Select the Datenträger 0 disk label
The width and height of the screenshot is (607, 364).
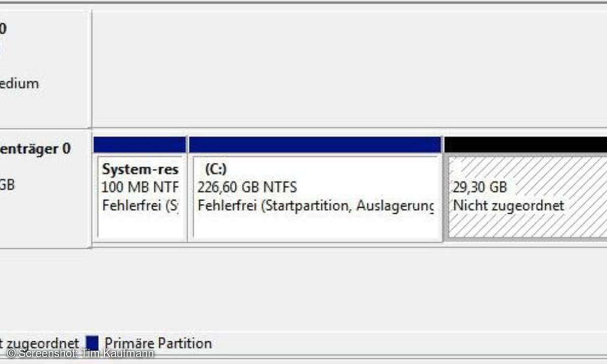pyautogui.click(x=35, y=149)
